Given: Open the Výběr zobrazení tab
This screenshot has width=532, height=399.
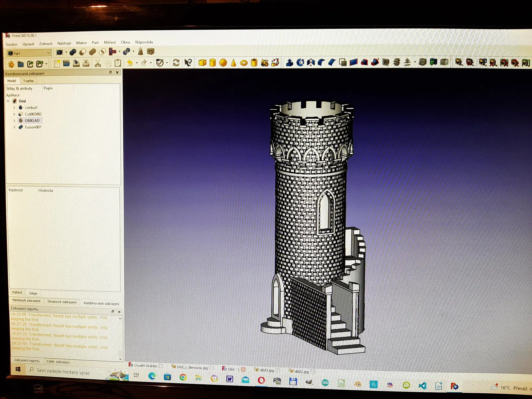Looking at the screenshot, I should point(58,362).
